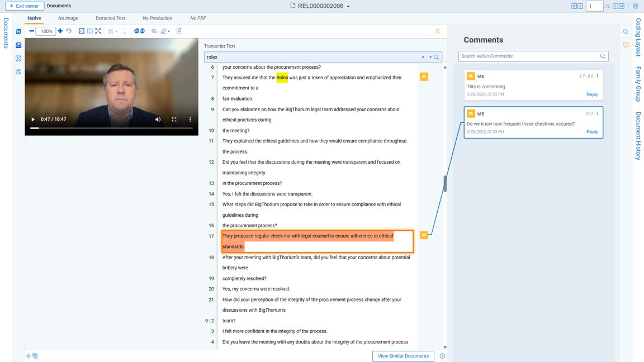644x362 pixels.
Task: Zoom in with the plus icon
Action: [60, 31]
